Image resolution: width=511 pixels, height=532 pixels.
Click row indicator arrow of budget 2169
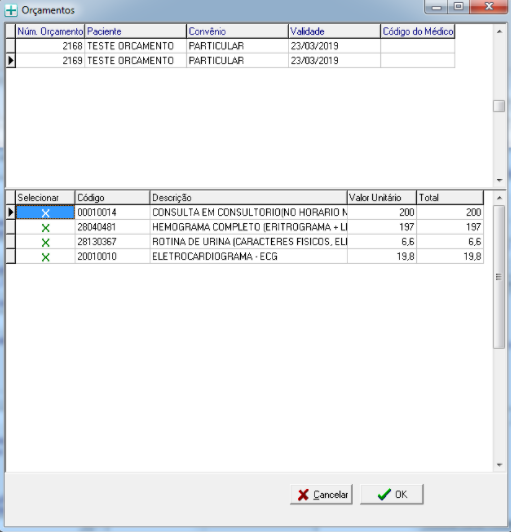coord(11,60)
